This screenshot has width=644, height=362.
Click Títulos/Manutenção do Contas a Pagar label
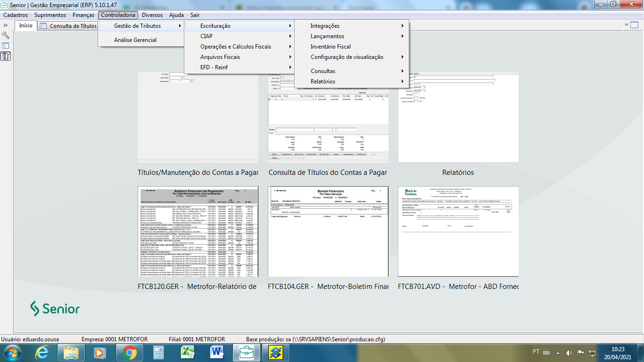(198, 173)
